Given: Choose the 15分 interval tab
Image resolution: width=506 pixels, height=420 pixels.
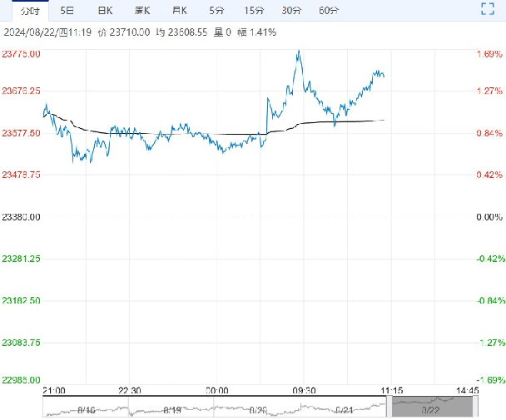Looking at the screenshot, I should 254,11.
